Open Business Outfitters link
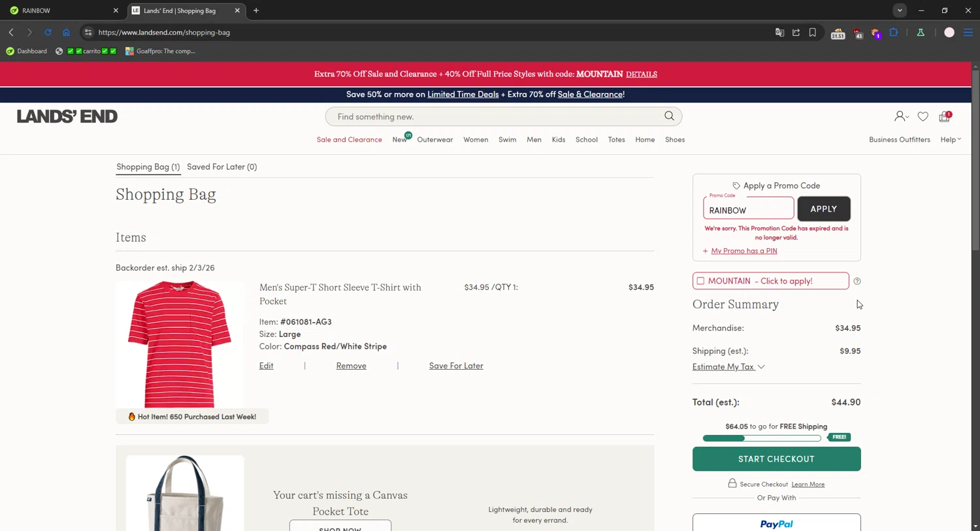Viewport: 980px width, 531px height. [x=900, y=139]
